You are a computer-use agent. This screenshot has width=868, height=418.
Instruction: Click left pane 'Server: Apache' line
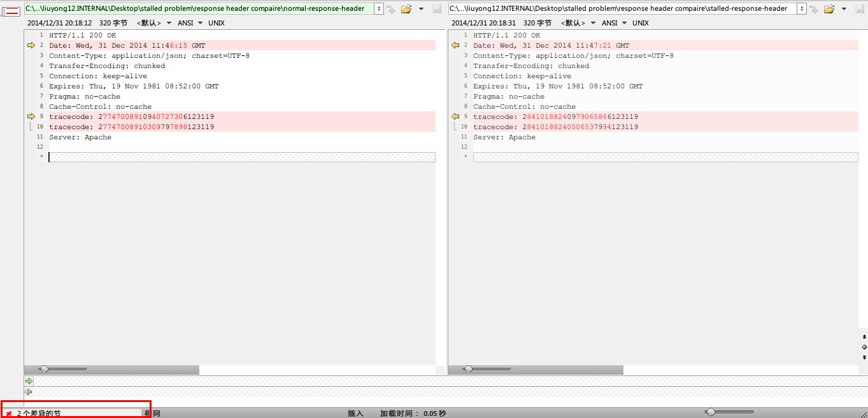pos(80,137)
